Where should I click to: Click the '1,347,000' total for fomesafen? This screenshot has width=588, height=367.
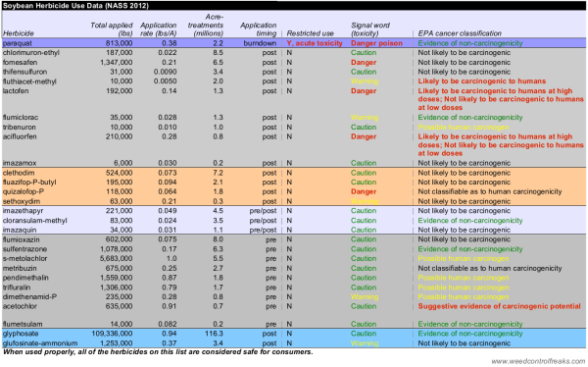(117, 63)
